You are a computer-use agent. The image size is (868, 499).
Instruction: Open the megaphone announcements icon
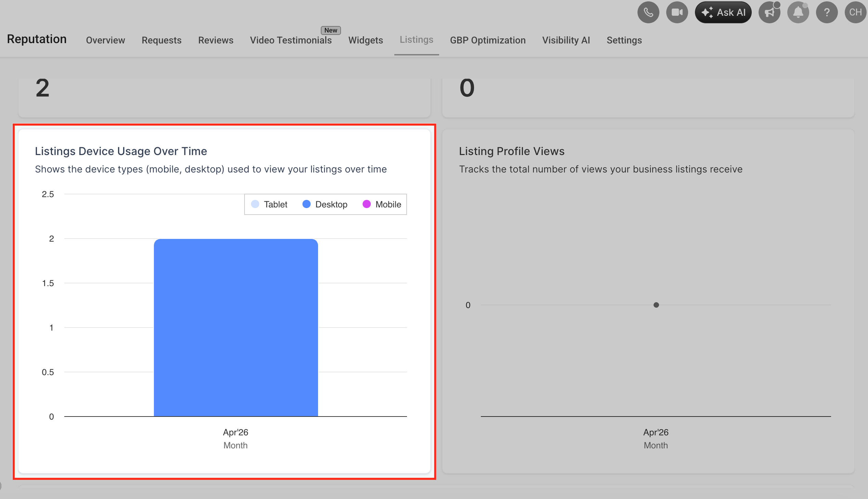[x=769, y=13]
